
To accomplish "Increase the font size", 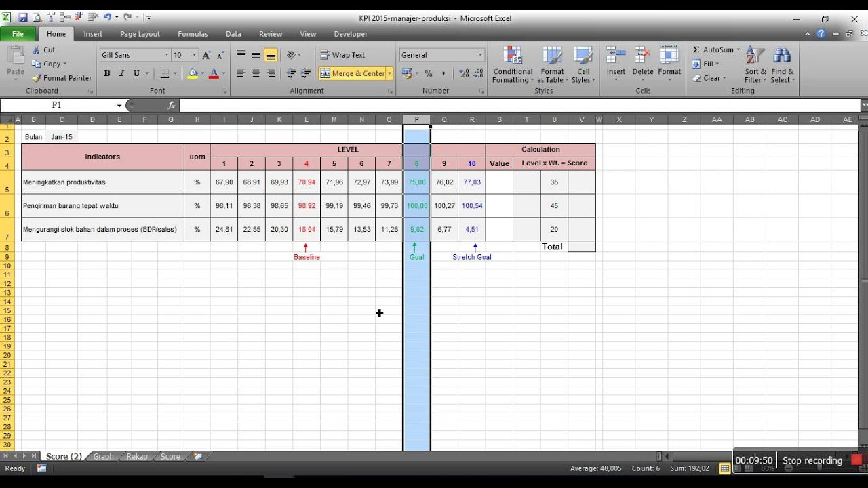I will 207,55.
